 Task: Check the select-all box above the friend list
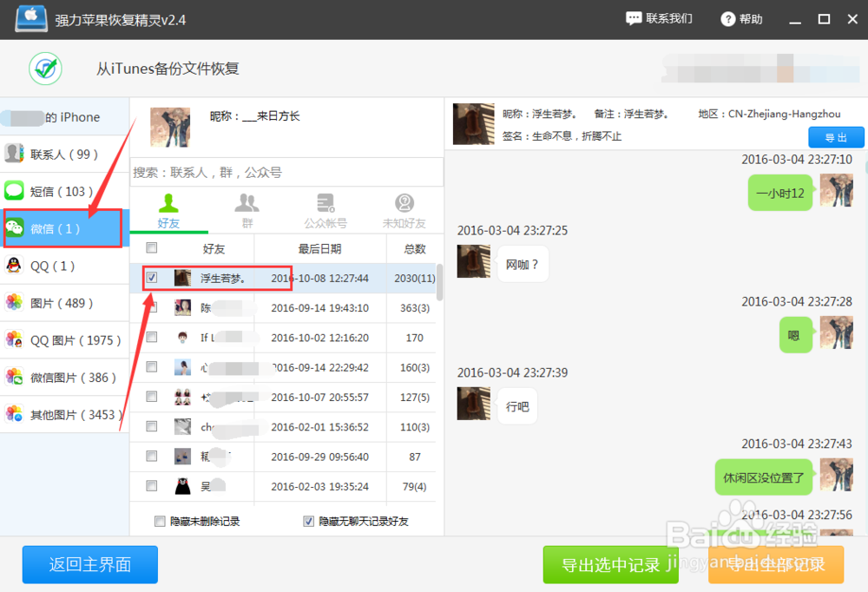point(152,247)
